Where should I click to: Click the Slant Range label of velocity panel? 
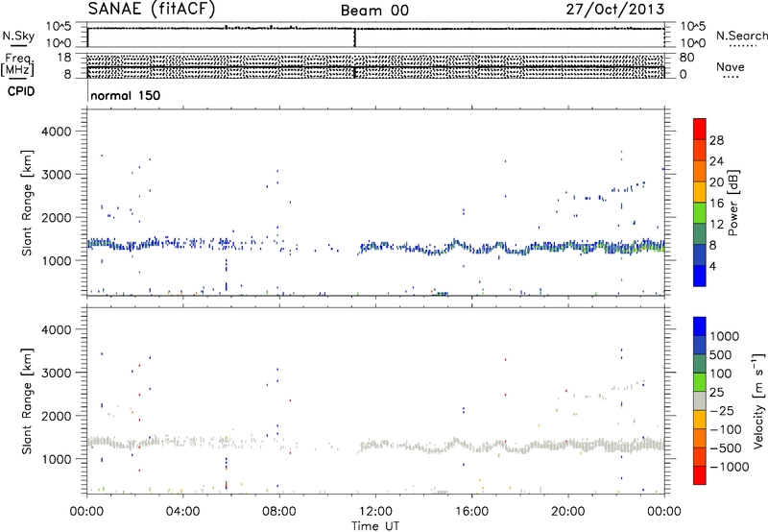tap(27, 401)
